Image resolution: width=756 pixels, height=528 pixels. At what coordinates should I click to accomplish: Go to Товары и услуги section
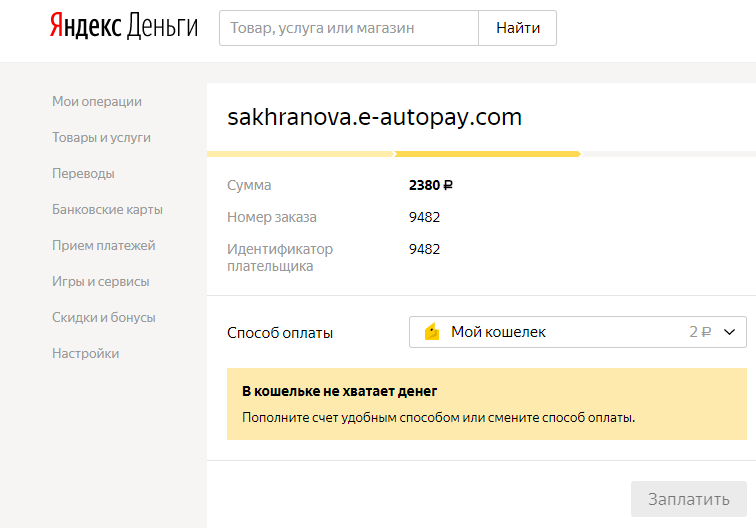101,137
